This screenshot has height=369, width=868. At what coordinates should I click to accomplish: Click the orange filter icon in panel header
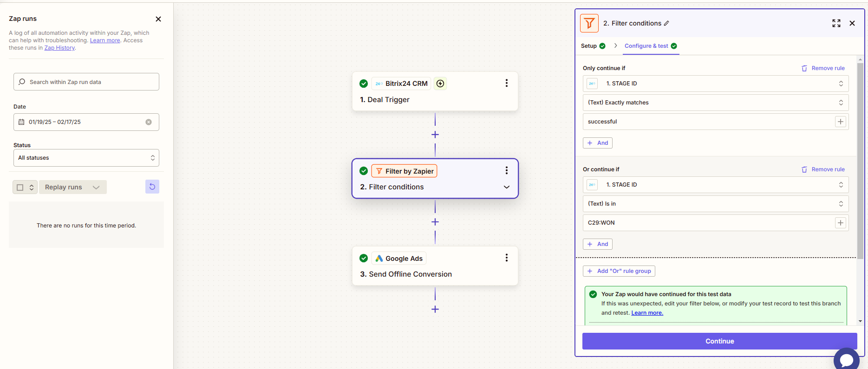[589, 23]
